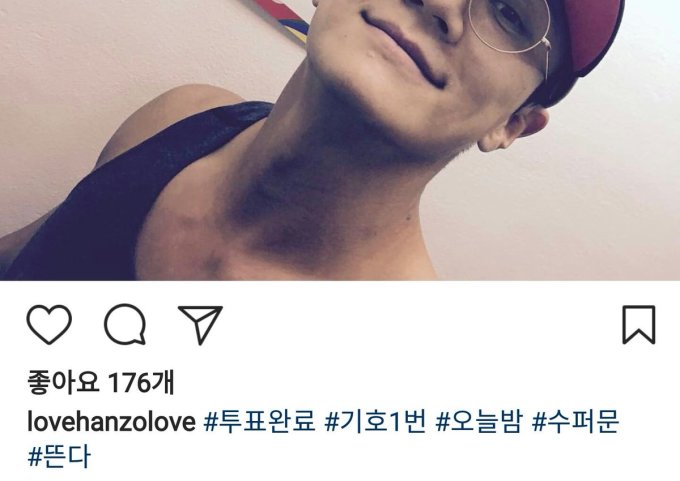Screen dimensions: 680x481
Task: View who liked via 좋아요 176개
Action: click(x=101, y=383)
